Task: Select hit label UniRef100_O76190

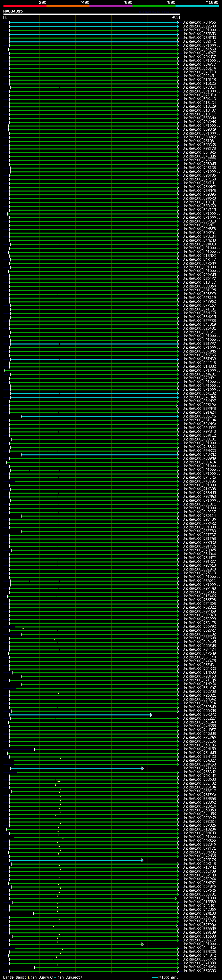Action: [x=199, y=405]
